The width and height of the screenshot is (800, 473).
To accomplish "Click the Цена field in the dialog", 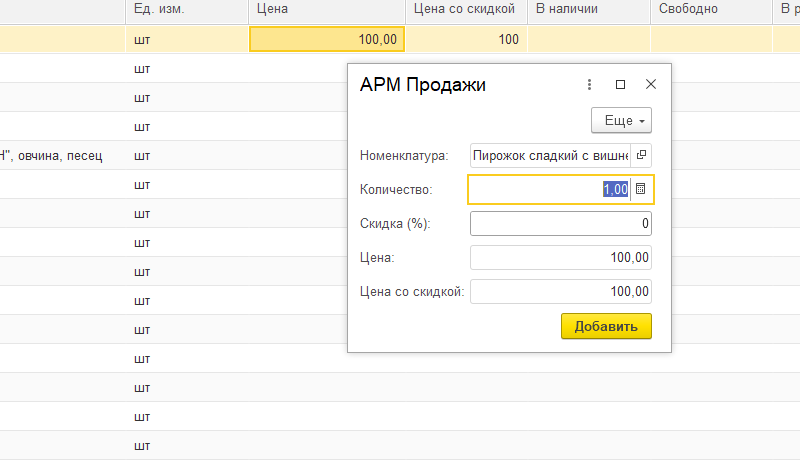I will point(561,258).
